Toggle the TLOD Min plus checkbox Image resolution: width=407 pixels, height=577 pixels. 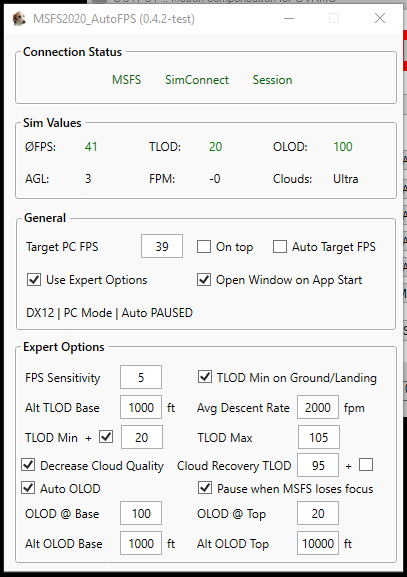click(x=106, y=437)
